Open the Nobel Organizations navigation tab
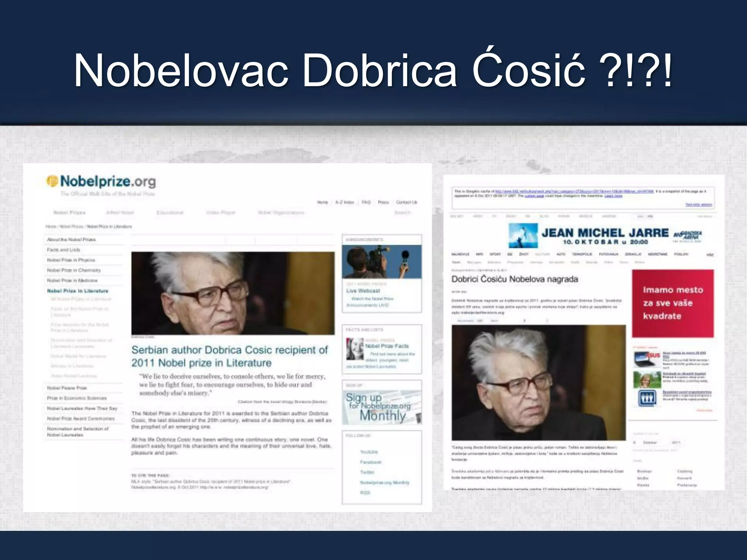This screenshot has width=747, height=560. (281, 213)
